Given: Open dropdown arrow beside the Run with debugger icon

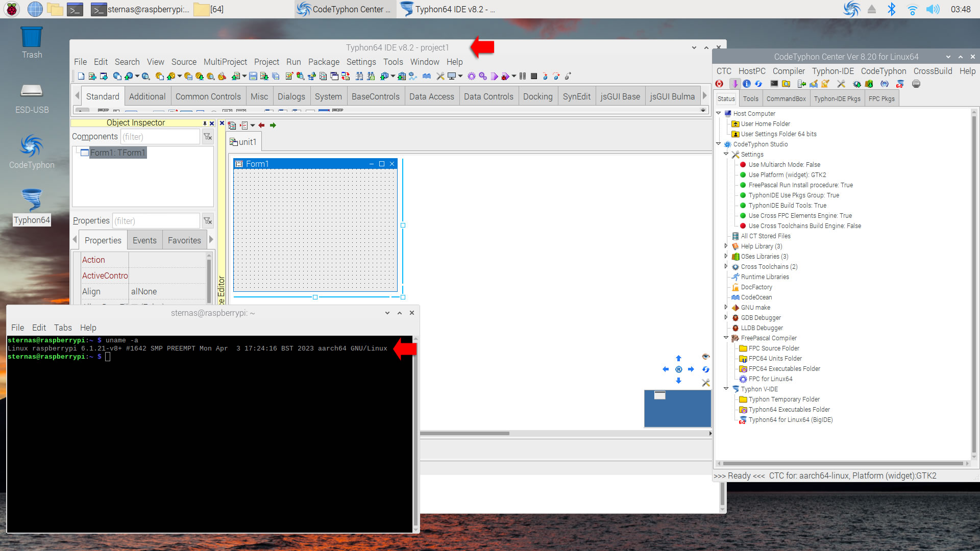Looking at the screenshot, I should [x=513, y=76].
